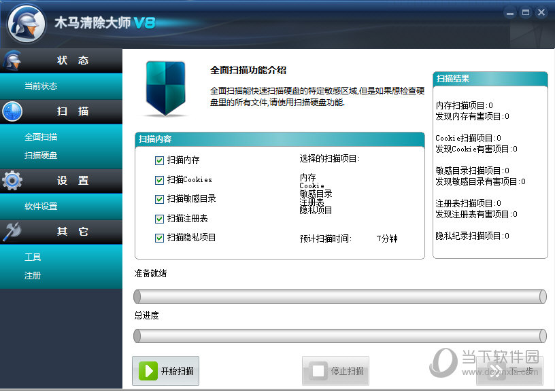Click the 准备就绪 status text
The width and height of the screenshot is (555, 392).
tap(150, 273)
